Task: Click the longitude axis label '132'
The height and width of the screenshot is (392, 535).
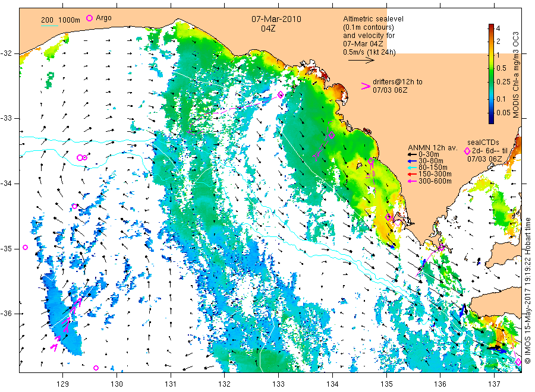Action: coord(225,384)
